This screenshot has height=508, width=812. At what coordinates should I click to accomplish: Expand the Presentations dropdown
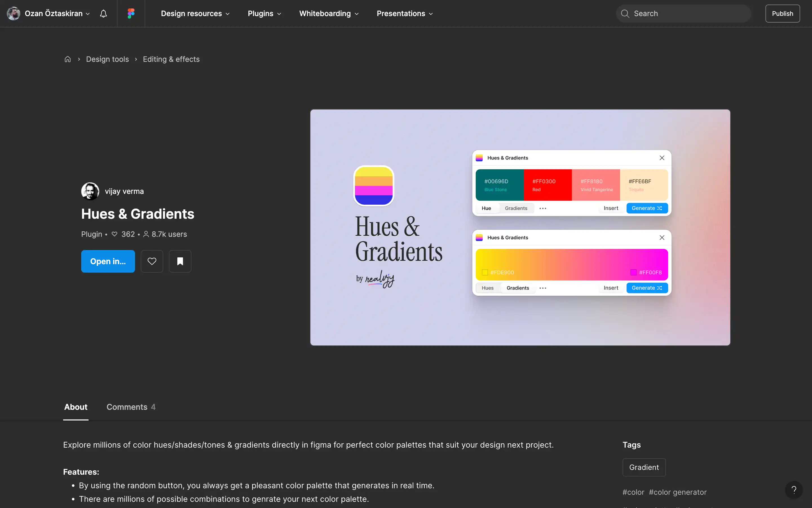click(x=405, y=14)
